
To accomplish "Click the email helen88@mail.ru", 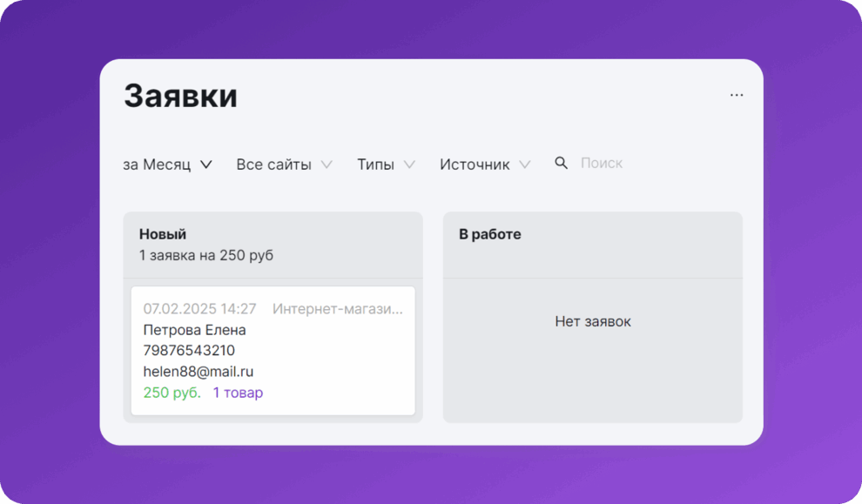I will click(199, 372).
